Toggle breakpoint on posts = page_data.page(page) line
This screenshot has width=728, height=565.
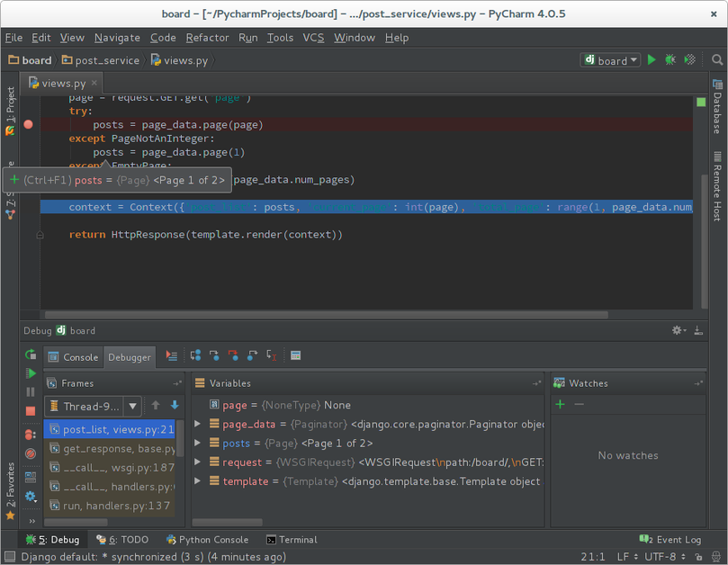pyautogui.click(x=28, y=124)
